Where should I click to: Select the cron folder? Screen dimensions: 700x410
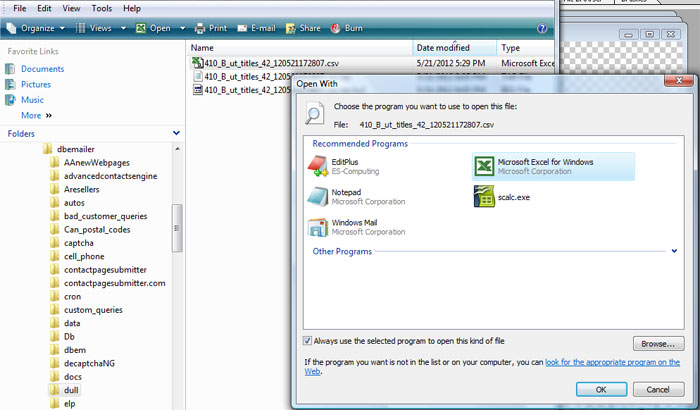(65, 297)
